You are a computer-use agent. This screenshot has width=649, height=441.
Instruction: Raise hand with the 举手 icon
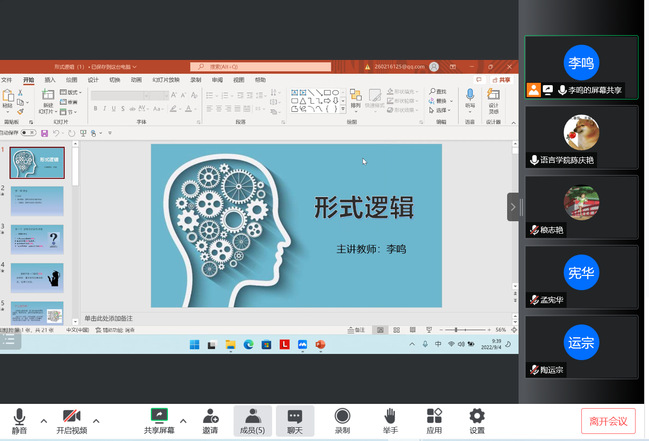coord(390,416)
